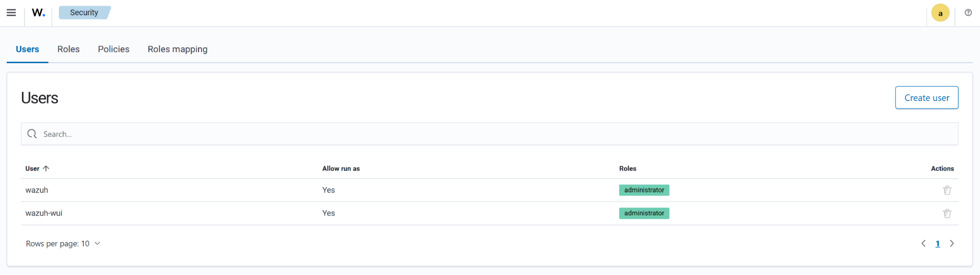Toggle sort arrow on User column
This screenshot has width=980, height=275.
[x=46, y=169]
